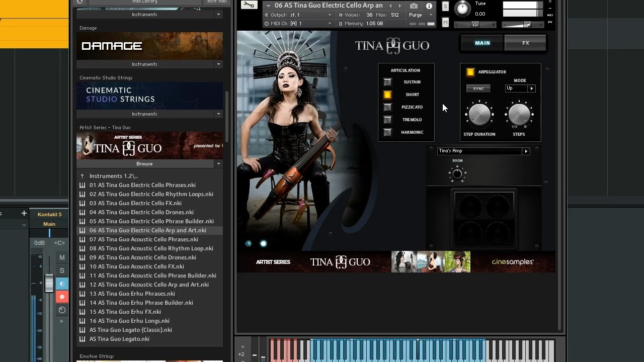Open the Cinematic Studio Strings library banner

pos(149,96)
